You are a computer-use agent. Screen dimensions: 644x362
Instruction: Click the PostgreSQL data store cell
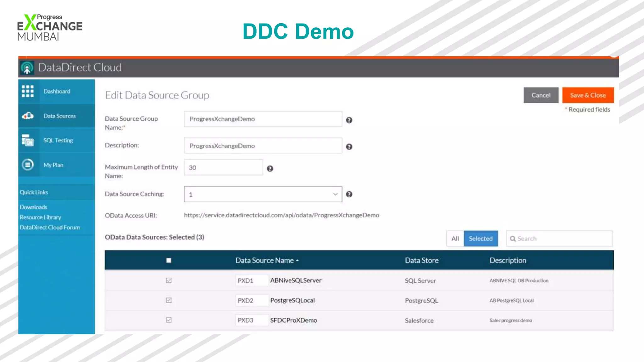[x=421, y=300]
